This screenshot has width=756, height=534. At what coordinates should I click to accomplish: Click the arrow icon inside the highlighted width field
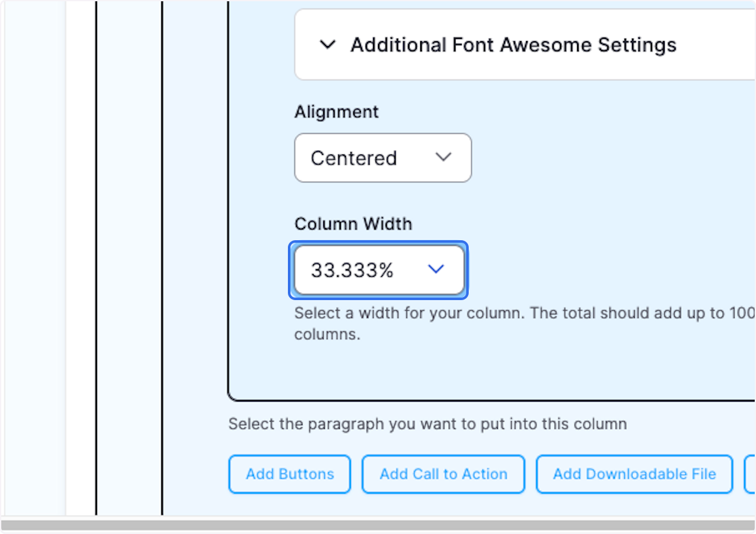[x=435, y=269]
